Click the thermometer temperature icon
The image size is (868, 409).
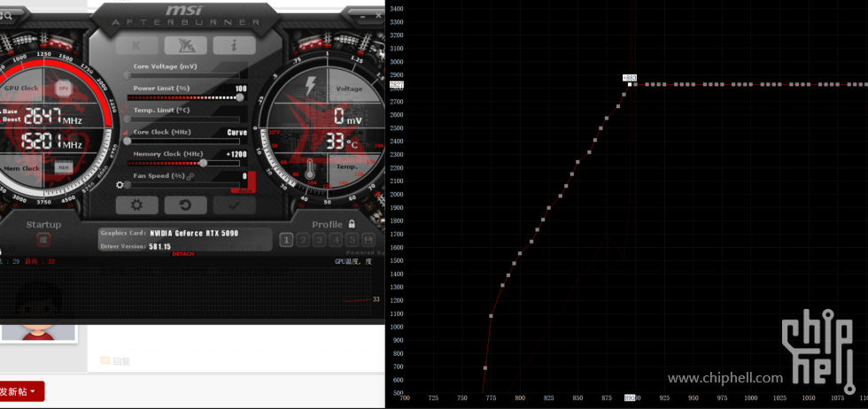tap(309, 168)
